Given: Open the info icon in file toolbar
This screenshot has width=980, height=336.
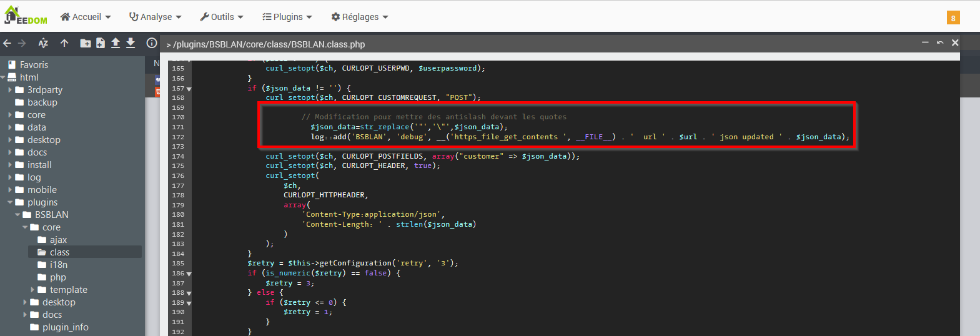Looking at the screenshot, I should 151,43.
